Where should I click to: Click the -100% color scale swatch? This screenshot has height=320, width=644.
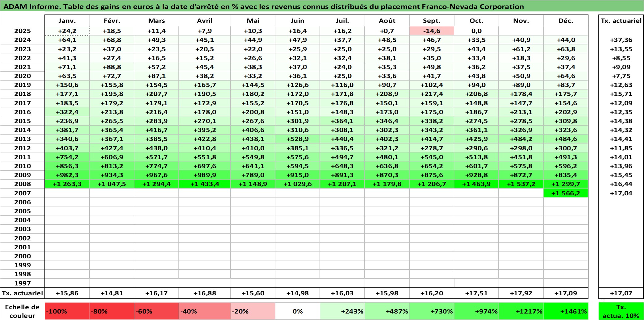tap(67, 311)
